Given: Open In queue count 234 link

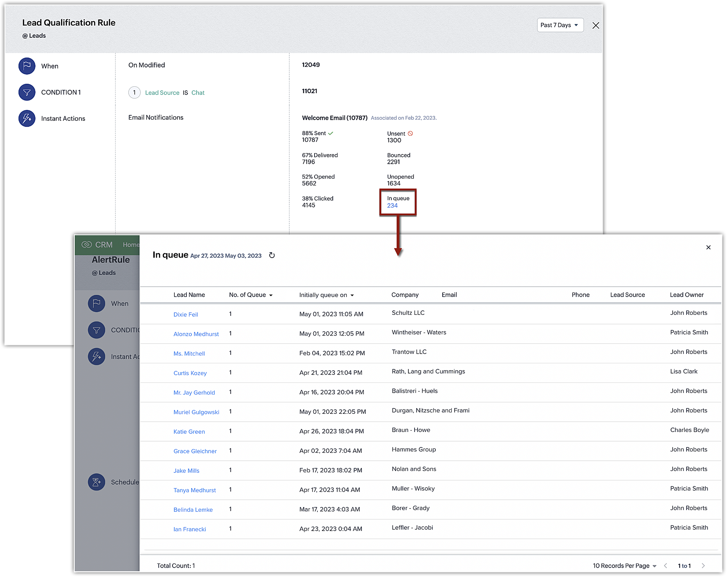Looking at the screenshot, I should click(x=392, y=206).
